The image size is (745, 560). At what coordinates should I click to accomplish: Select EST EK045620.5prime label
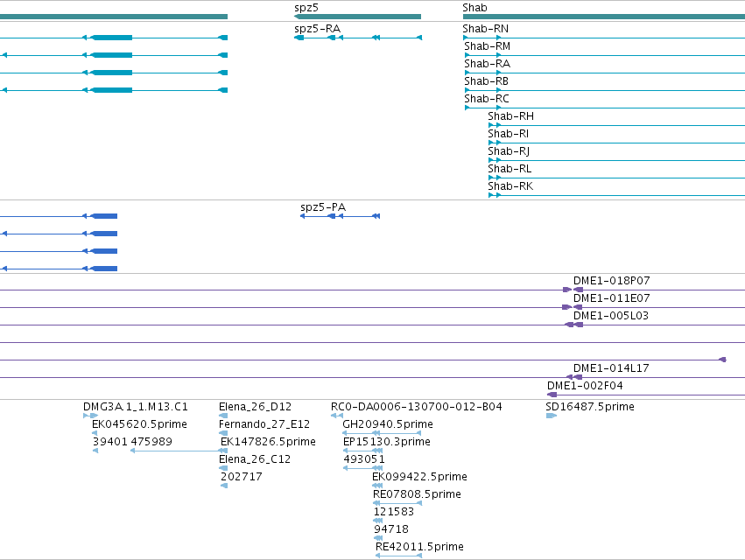139,424
